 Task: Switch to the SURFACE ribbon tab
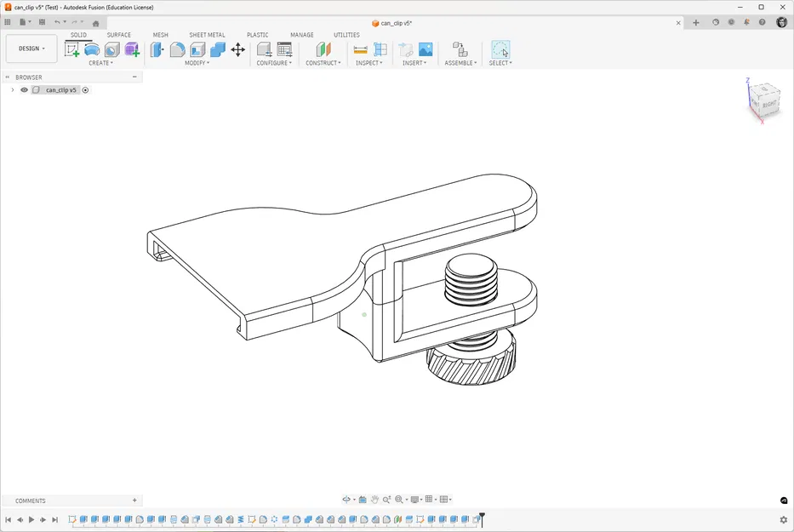click(118, 35)
